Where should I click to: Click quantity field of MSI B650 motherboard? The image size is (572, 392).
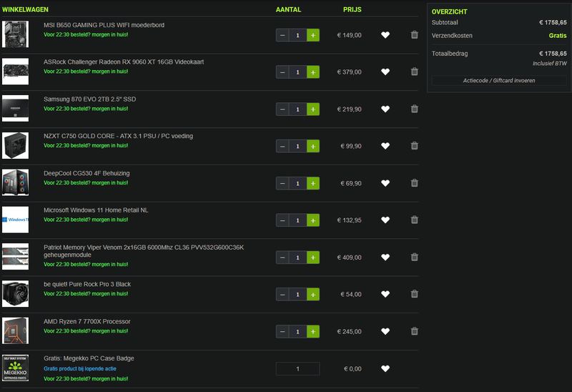click(x=297, y=35)
